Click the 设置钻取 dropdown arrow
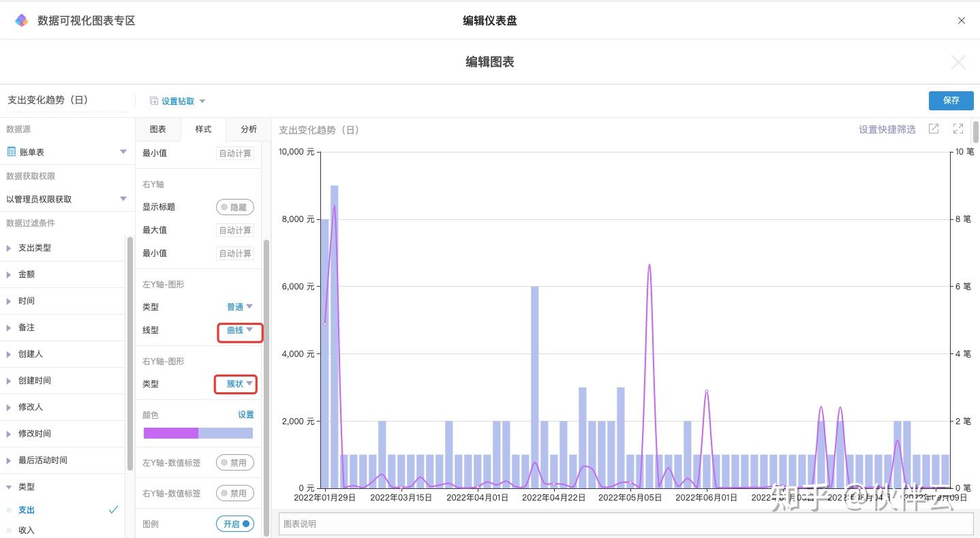The image size is (980, 538). [x=202, y=101]
